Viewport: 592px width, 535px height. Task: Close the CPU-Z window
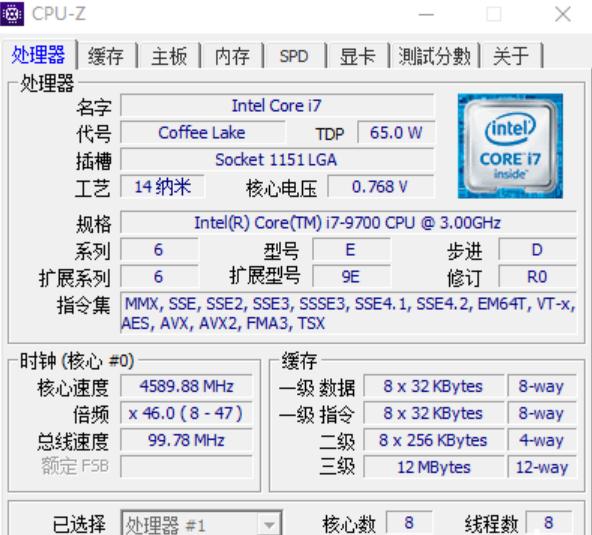click(563, 15)
